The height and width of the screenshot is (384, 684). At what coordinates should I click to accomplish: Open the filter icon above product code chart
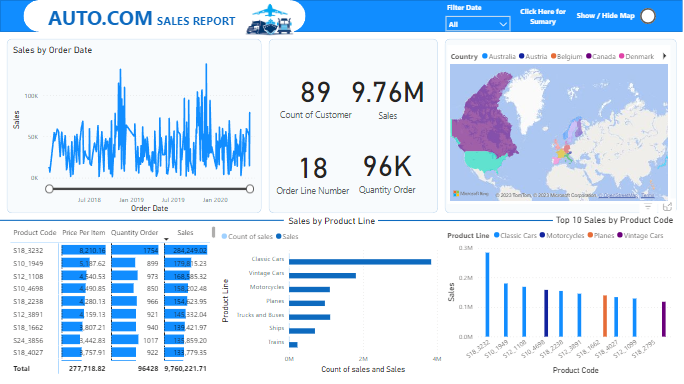pos(648,207)
